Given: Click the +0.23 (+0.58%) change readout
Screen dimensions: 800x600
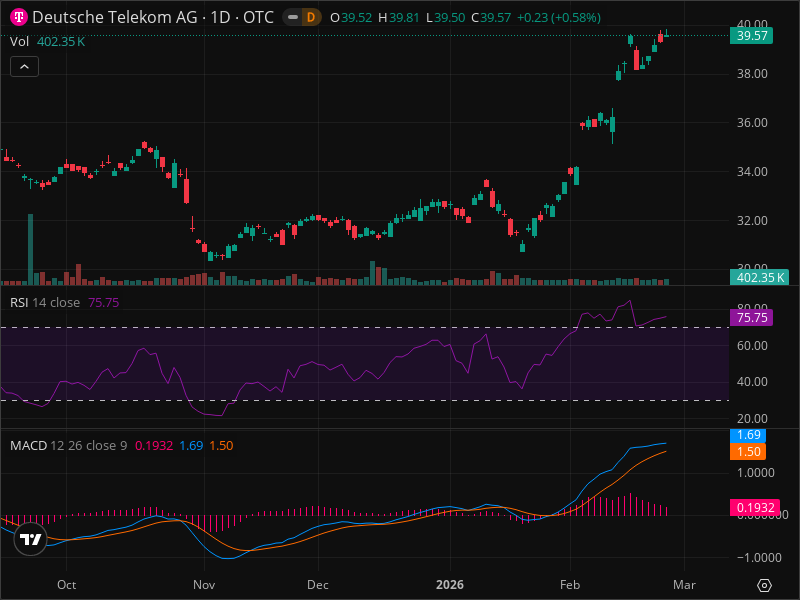Looking at the screenshot, I should point(559,17).
